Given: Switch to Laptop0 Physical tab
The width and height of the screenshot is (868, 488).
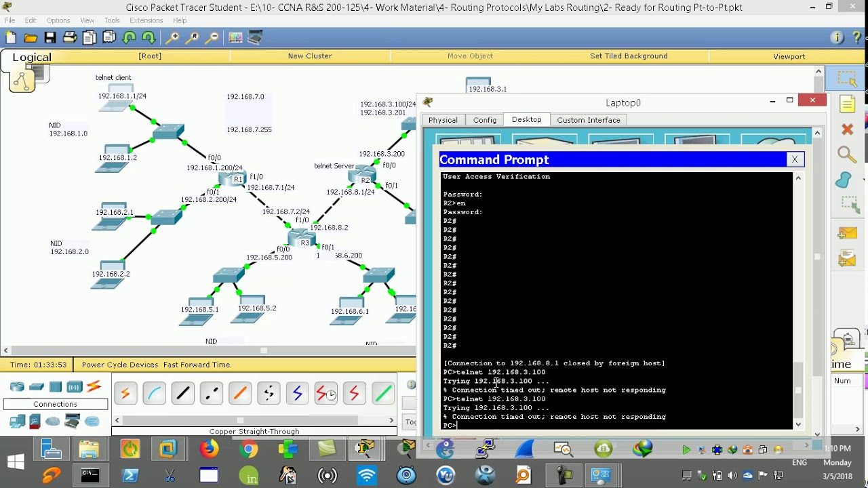Looking at the screenshot, I should (x=443, y=120).
